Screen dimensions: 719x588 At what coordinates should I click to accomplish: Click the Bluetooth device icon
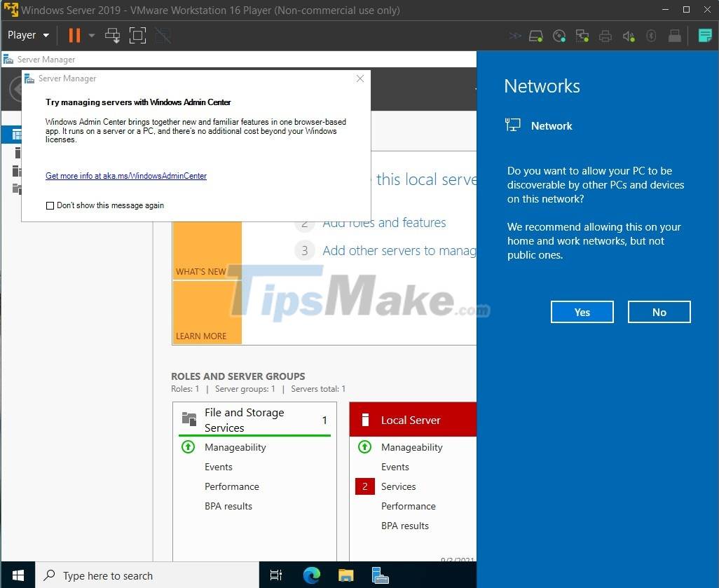click(x=651, y=36)
